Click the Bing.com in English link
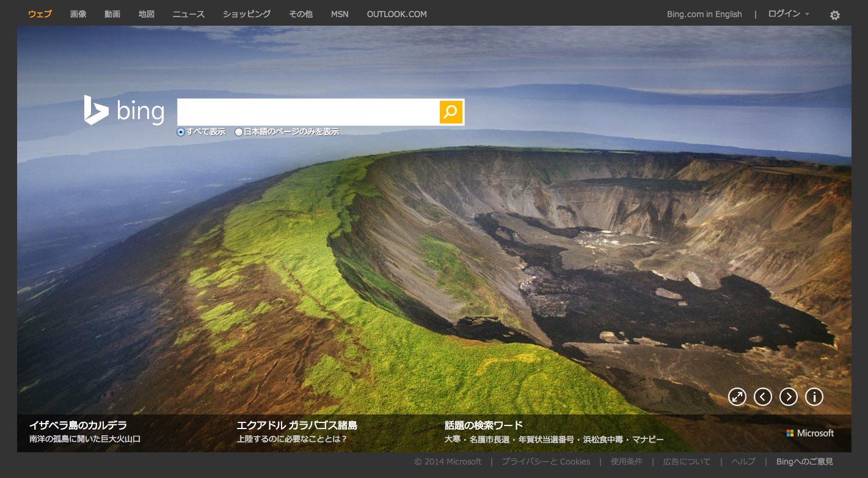Image resolution: width=868 pixels, height=478 pixels. pyautogui.click(x=704, y=14)
